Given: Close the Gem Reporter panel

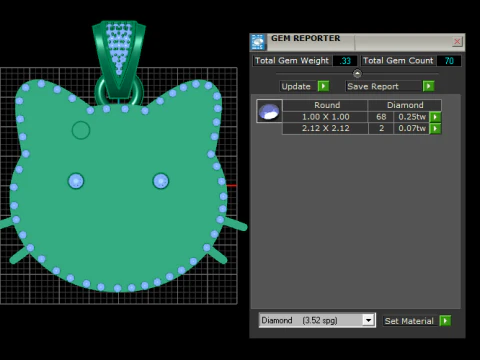Looking at the screenshot, I should tap(457, 41).
